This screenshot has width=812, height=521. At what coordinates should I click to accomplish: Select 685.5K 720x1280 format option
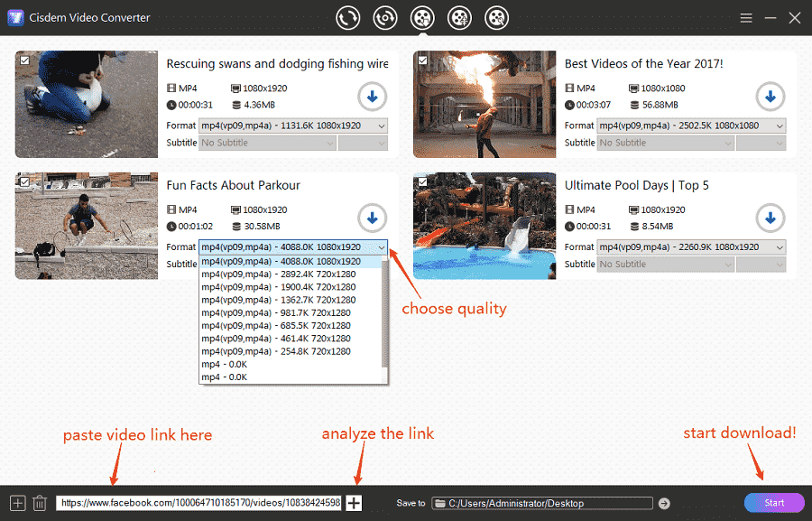click(x=290, y=326)
